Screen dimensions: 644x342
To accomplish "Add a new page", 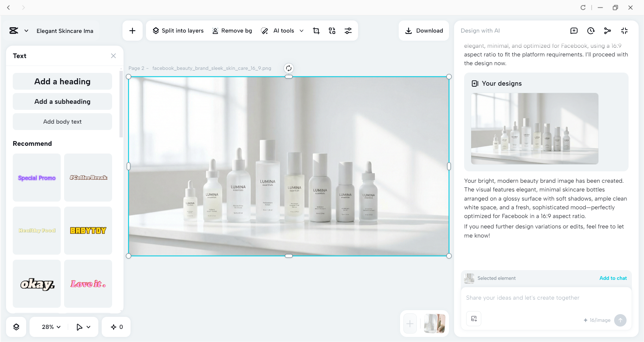I will pos(410,324).
